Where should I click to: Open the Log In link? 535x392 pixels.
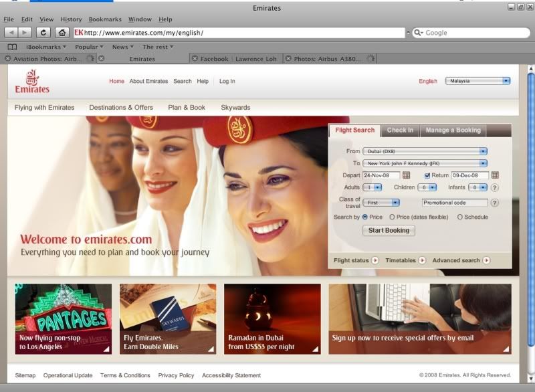(227, 81)
